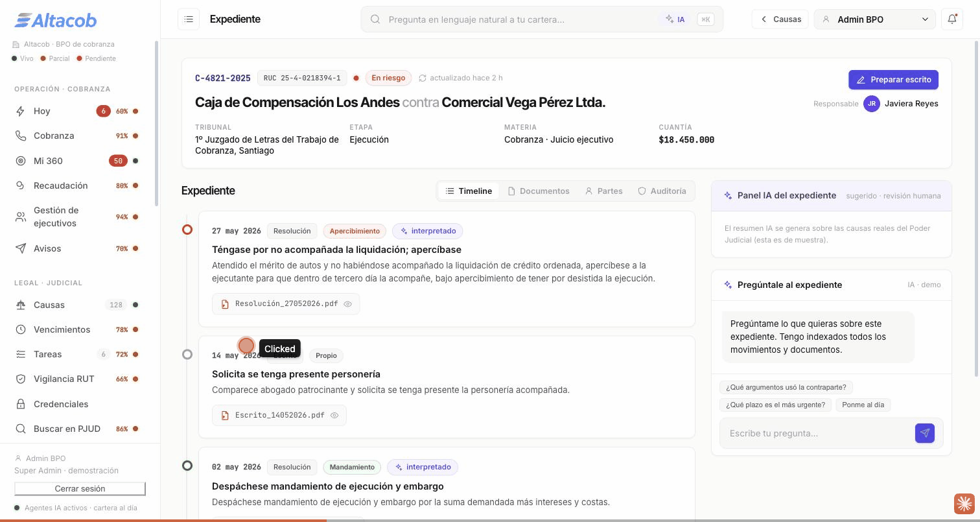Switch to Partes tab
Viewport: 980px width, 522px height.
tap(603, 191)
